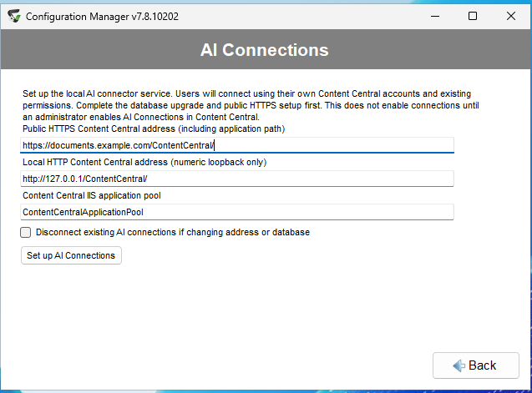Click the 'Content Central IIS application pool' label
532x393 pixels.
point(92,195)
